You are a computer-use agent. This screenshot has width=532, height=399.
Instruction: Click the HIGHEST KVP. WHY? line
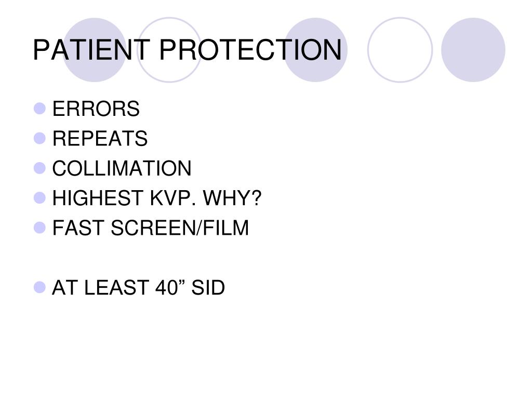[157, 198]
